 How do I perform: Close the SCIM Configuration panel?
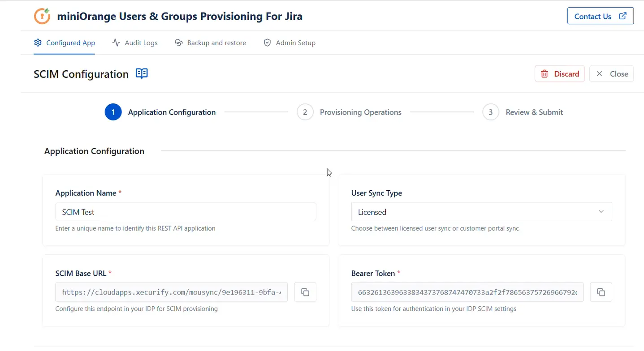click(x=611, y=74)
